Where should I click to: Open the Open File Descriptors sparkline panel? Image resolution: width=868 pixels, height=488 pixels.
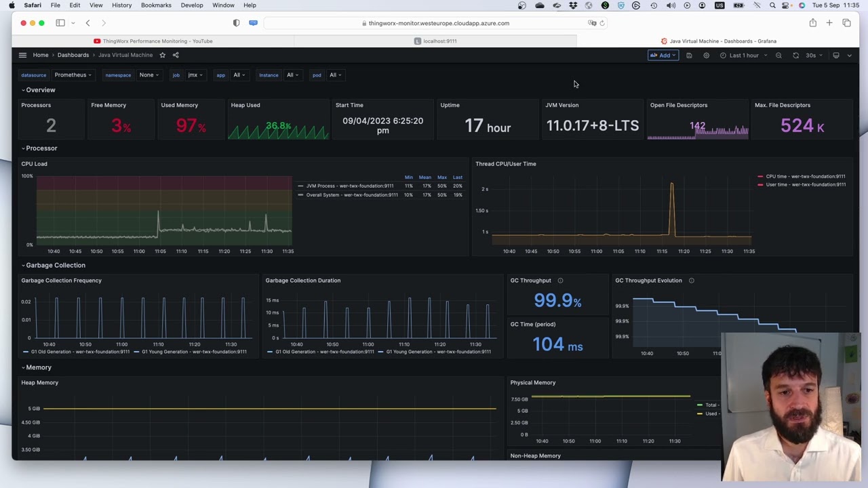click(x=697, y=120)
